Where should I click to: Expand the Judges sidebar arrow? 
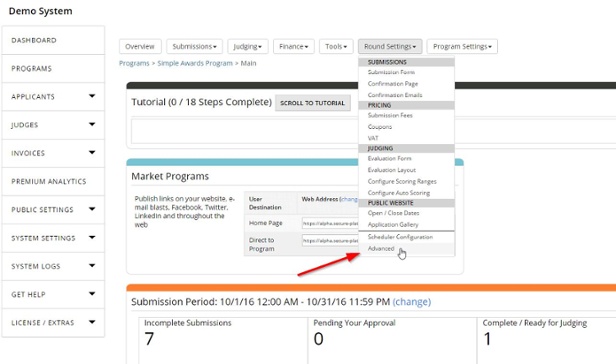pyautogui.click(x=92, y=124)
